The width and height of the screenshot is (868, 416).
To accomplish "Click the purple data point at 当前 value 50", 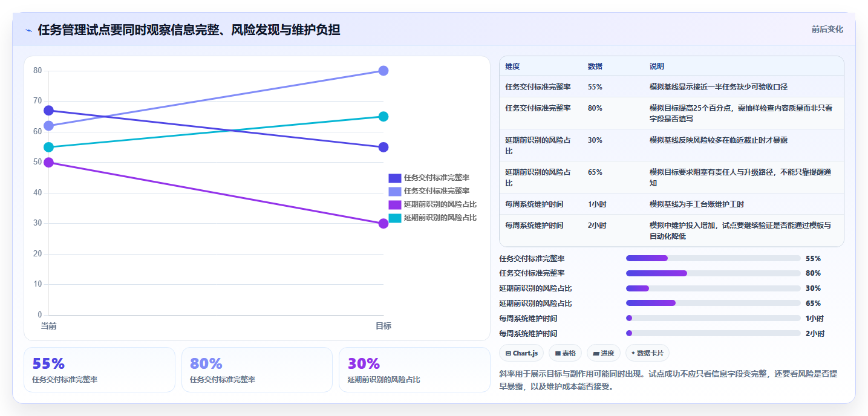I will (x=48, y=163).
